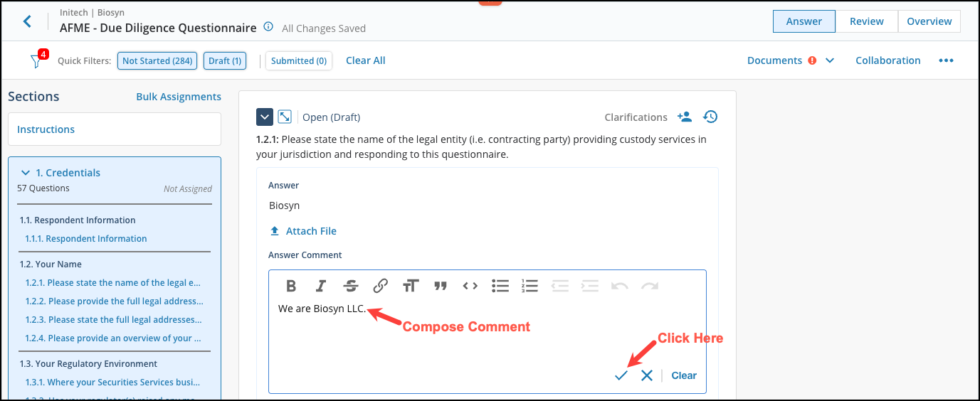Select question 1.3.1 Securities Services
This screenshot has width=980, height=401.
pyautogui.click(x=112, y=383)
